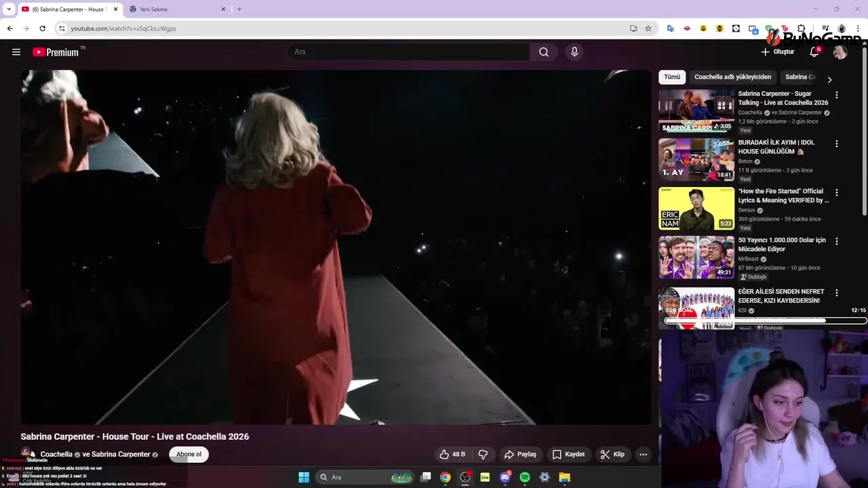868x488 pixels.
Task: Open Task View on taskbar
Action: point(425,477)
